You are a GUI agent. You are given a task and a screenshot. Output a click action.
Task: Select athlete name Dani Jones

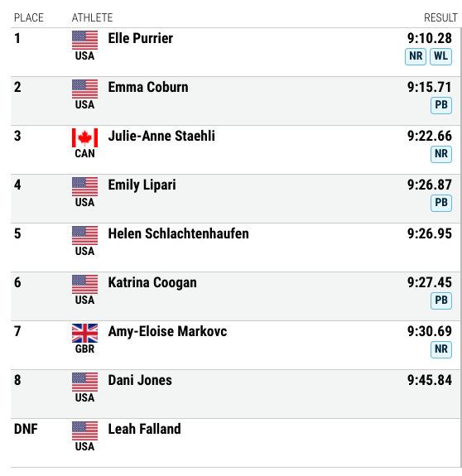(140, 380)
